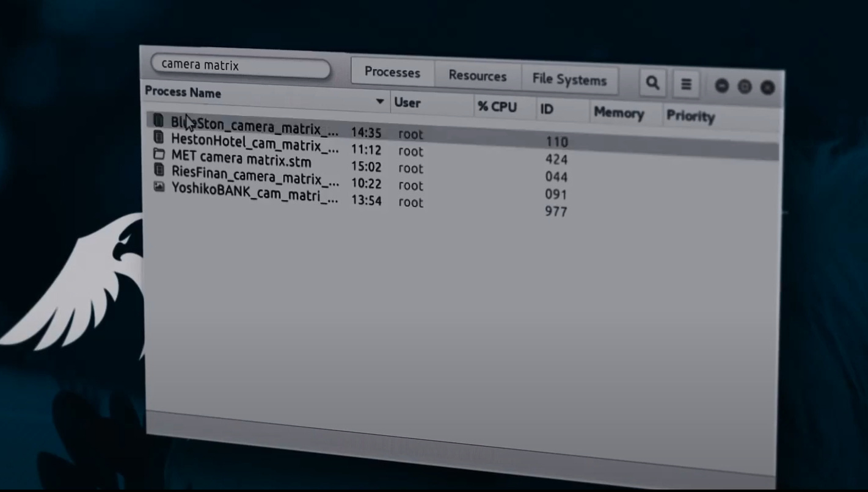Toggle the Process Name sort arrow

pos(380,101)
